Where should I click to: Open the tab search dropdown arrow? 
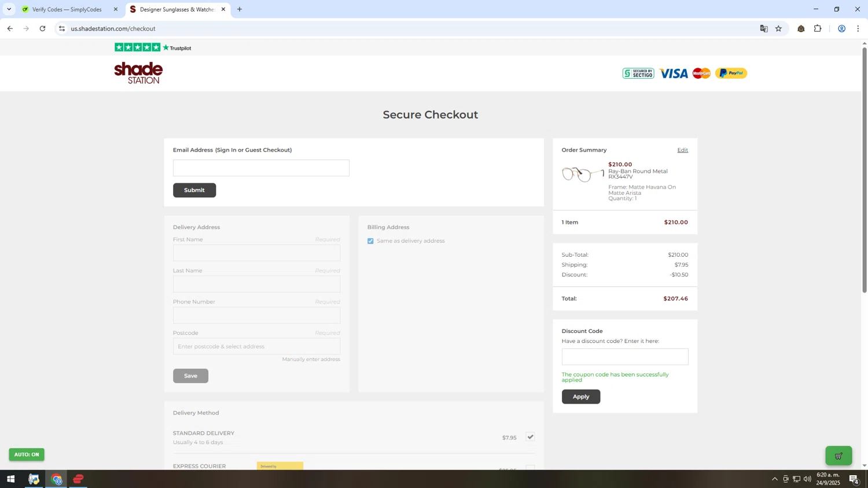9,9
